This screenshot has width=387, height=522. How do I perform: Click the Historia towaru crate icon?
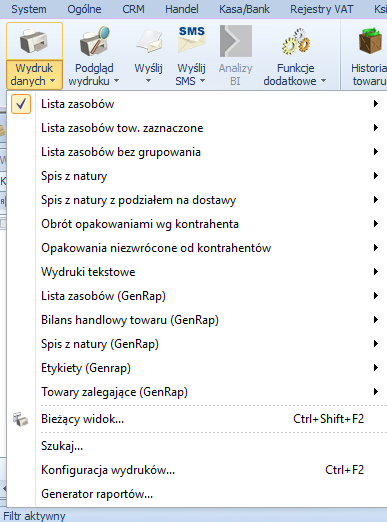click(x=370, y=41)
